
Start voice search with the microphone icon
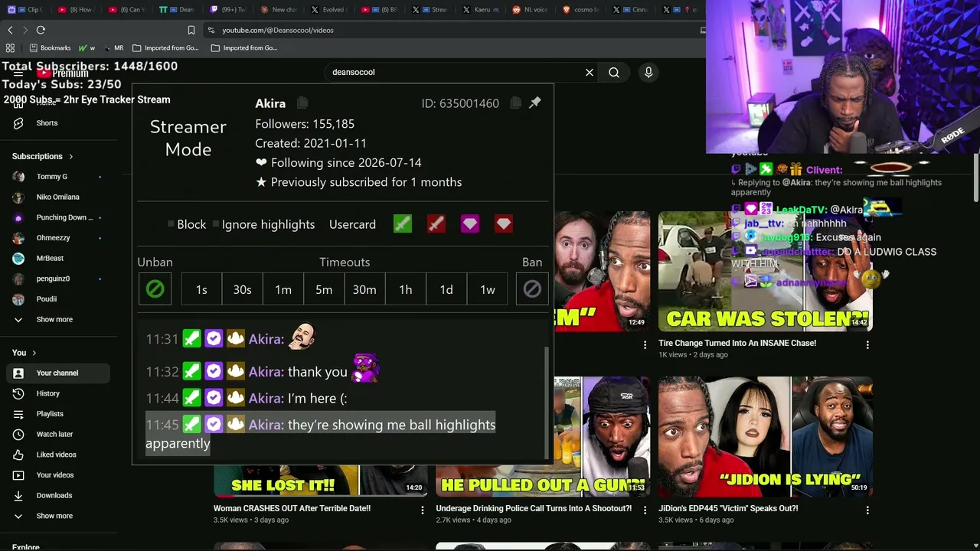[648, 72]
